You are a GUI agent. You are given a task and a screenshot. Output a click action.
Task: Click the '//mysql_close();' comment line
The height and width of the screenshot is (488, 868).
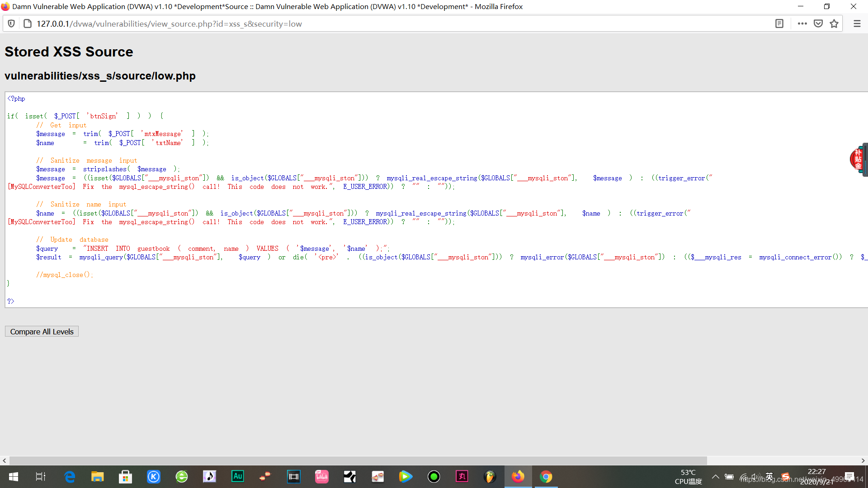[65, 275]
